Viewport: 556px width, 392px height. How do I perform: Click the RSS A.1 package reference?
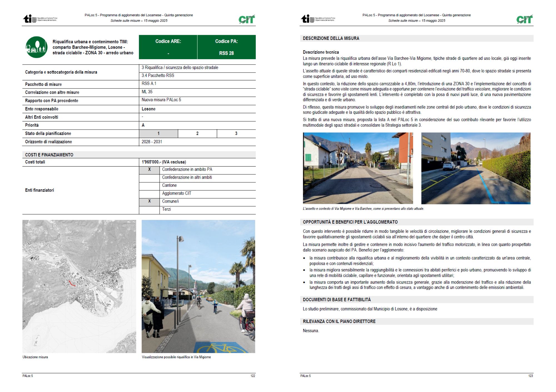[149, 83]
